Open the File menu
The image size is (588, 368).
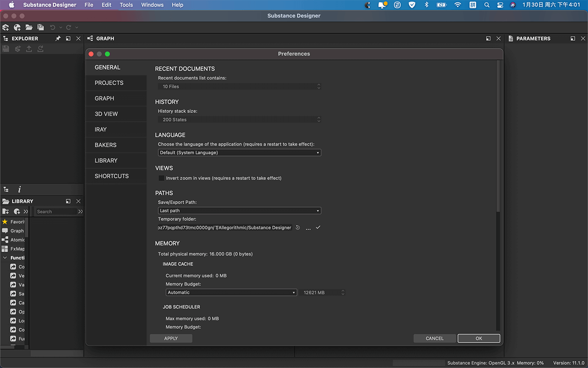(x=89, y=5)
